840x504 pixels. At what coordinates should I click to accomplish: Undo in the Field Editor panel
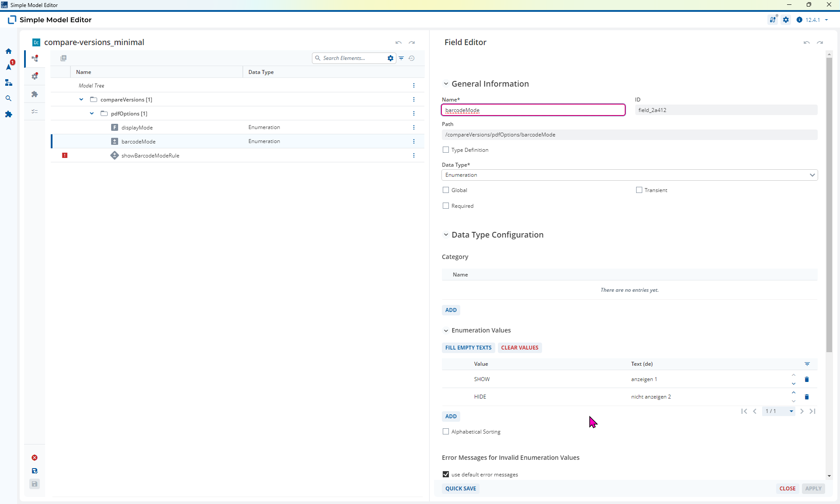pos(807,42)
